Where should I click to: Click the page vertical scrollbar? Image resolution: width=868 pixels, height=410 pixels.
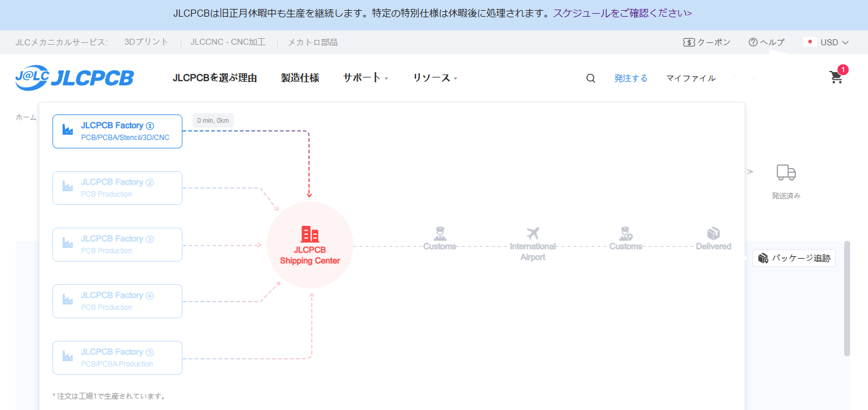[847, 298]
